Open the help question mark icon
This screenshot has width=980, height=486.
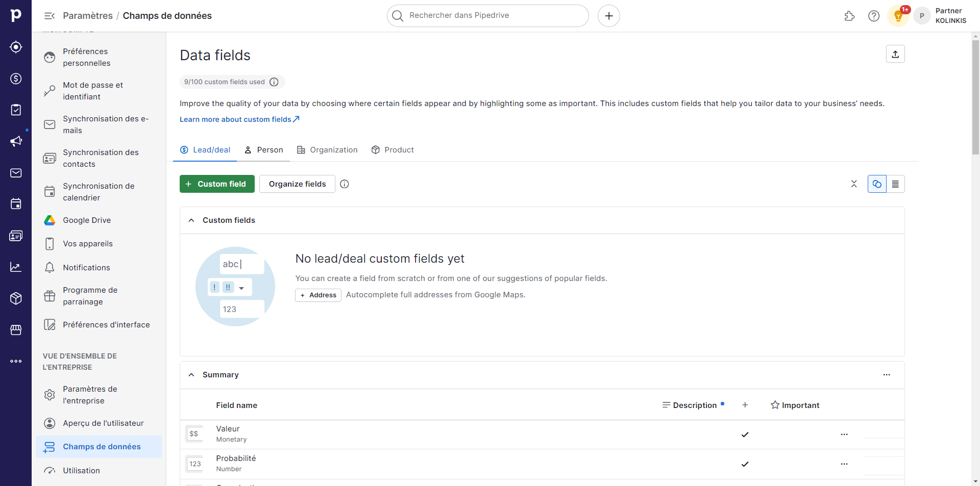click(x=874, y=16)
